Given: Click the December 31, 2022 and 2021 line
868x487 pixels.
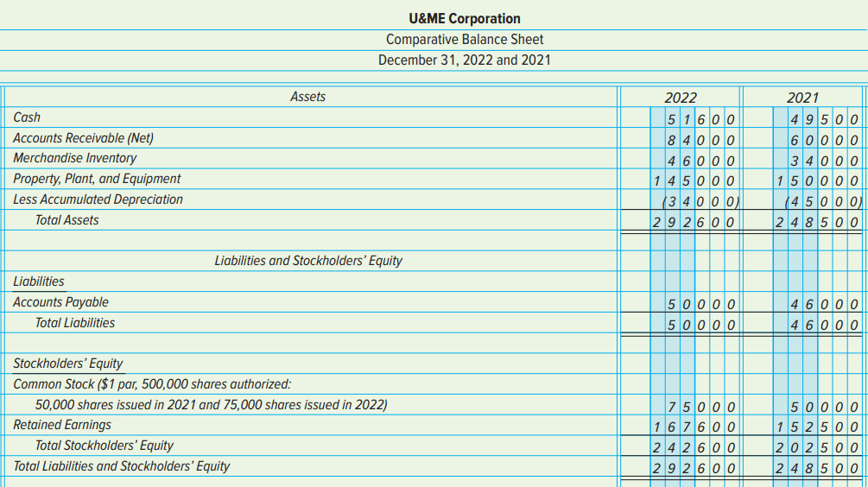Looking at the screenshot, I should click(465, 60).
